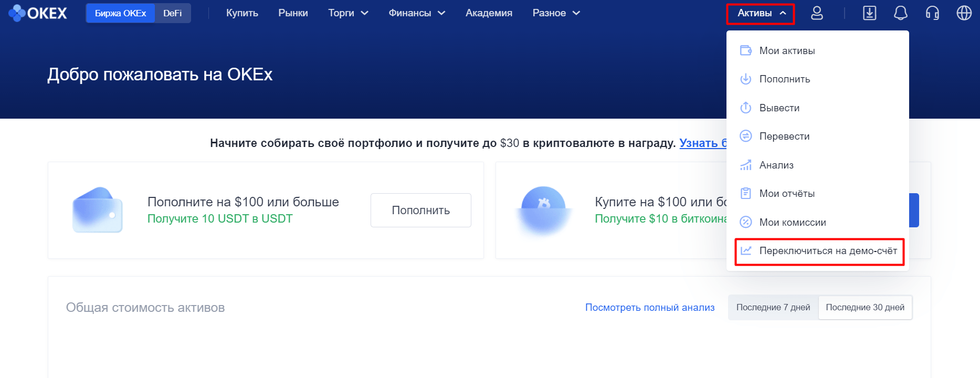The image size is (980, 378).
Task: Open Купить in top navigation
Action: (242, 13)
